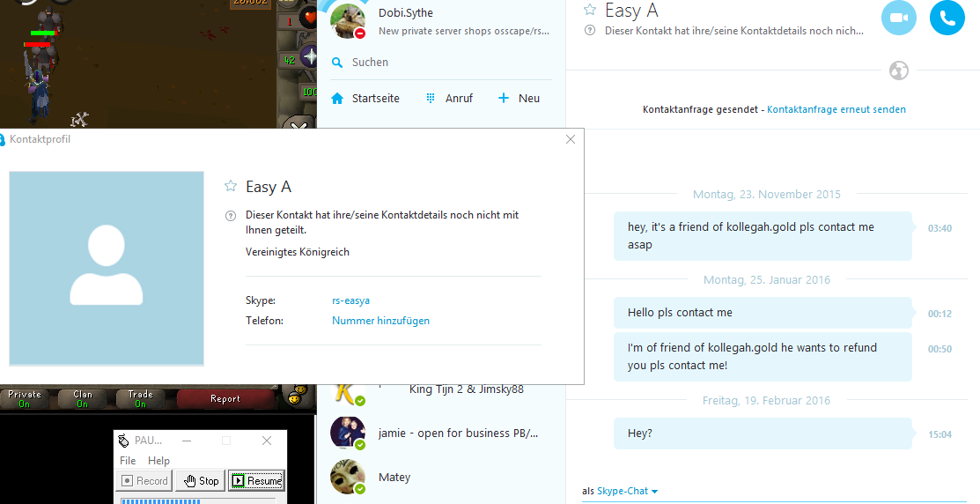Close the recorder window
Screen dimensions: 980x504
click(x=266, y=441)
